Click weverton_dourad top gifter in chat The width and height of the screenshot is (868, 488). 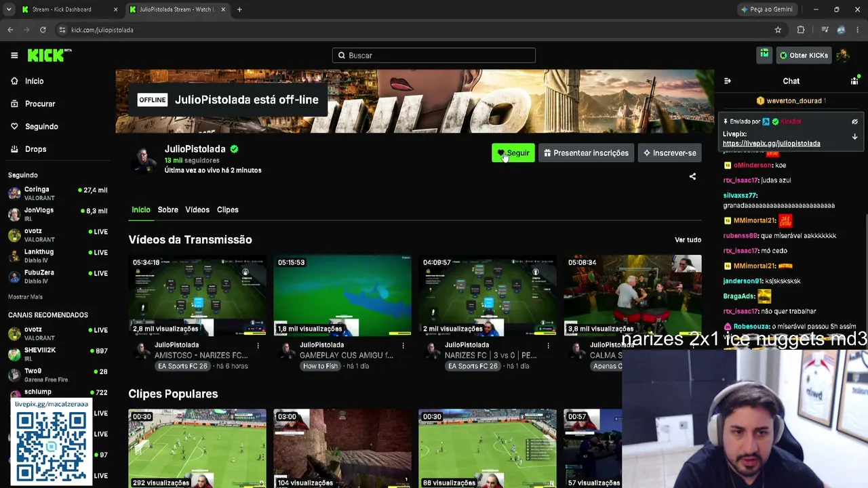(790, 101)
